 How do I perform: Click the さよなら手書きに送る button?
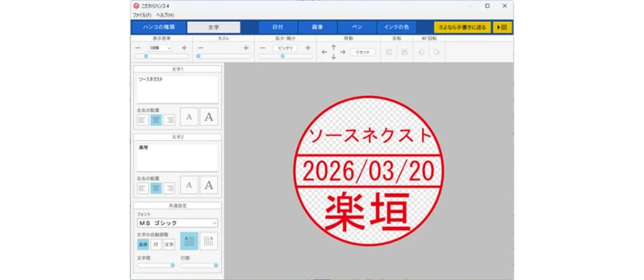[x=463, y=27]
